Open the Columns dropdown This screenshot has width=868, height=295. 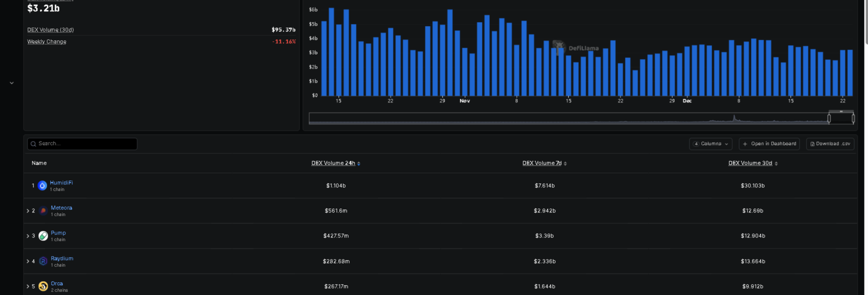pos(711,144)
